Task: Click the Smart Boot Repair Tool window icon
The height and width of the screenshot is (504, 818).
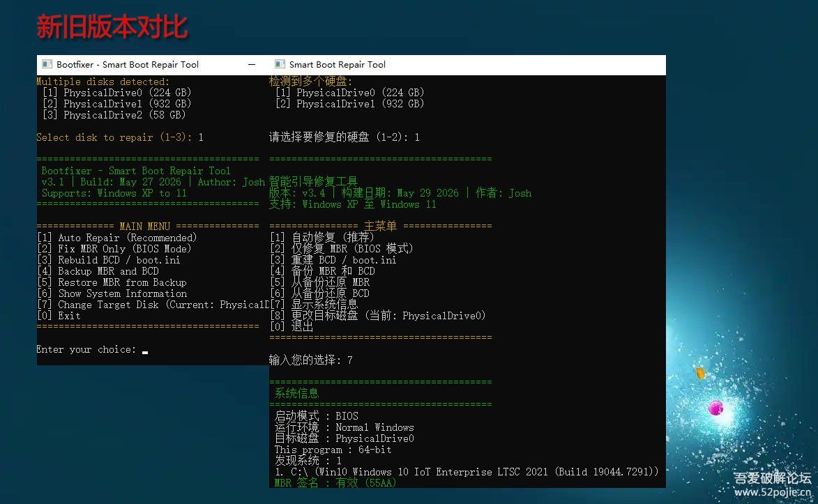Action: click(x=280, y=64)
